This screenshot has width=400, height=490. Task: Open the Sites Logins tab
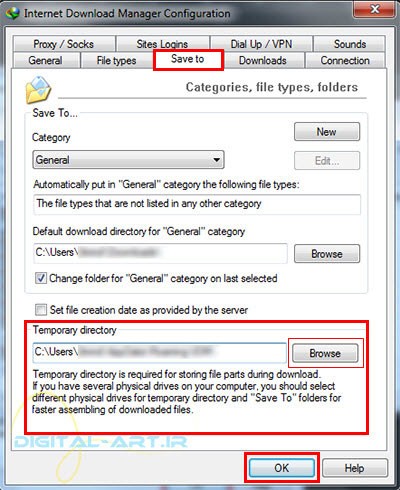point(162,44)
